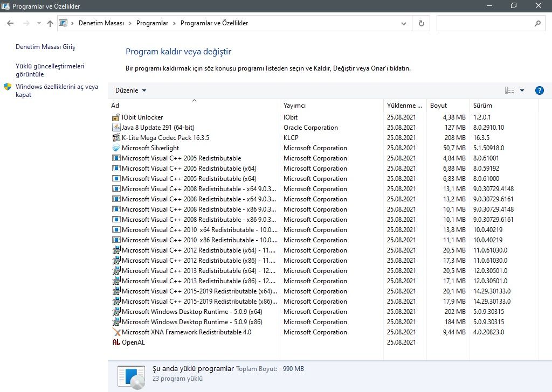Image resolution: width=552 pixels, height=392 pixels.
Task: Expand the address bar history dropdown
Action: click(404, 24)
